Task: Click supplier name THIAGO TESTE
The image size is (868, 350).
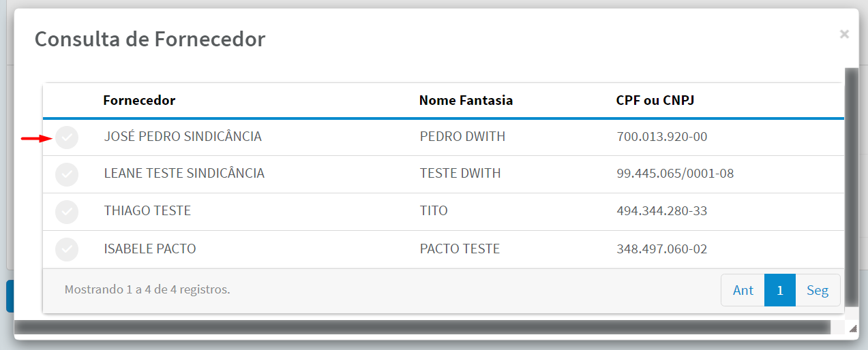Action: (147, 211)
